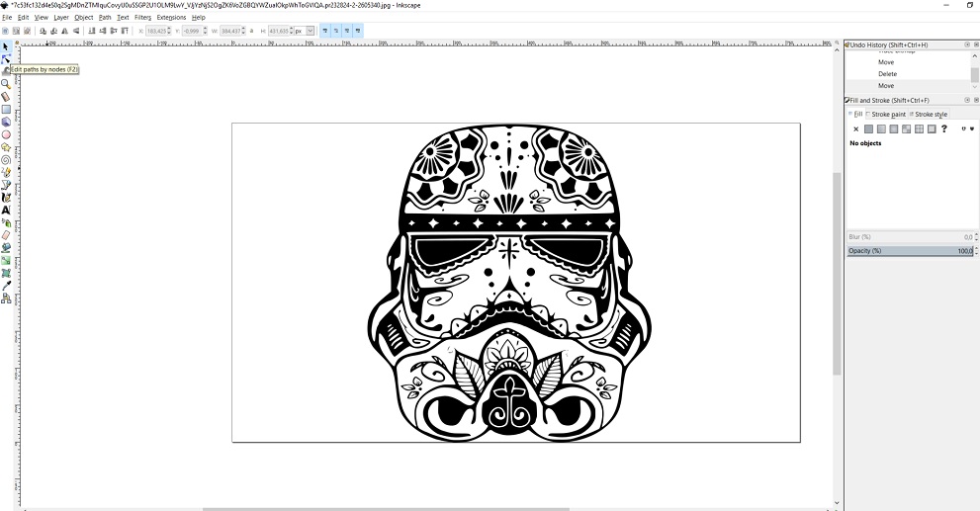Switch to the Stroke paint tab
The height and width of the screenshot is (511, 980).
pyautogui.click(x=886, y=115)
